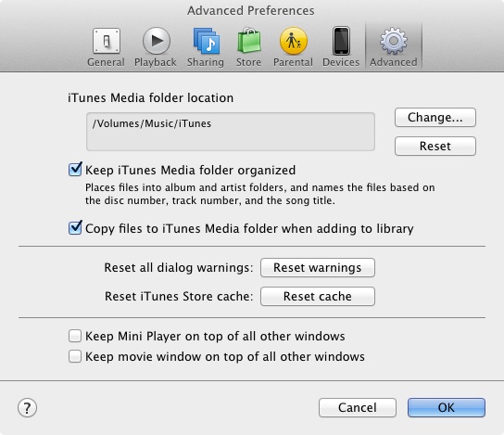Toggle Copy files to iTunes Media folder
504x435 pixels.
pyautogui.click(x=75, y=228)
